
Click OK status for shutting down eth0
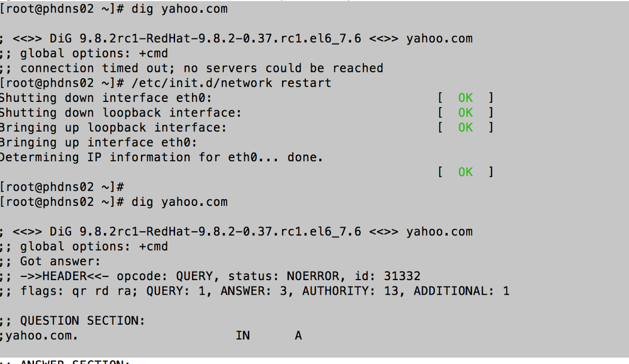pyautogui.click(x=465, y=98)
